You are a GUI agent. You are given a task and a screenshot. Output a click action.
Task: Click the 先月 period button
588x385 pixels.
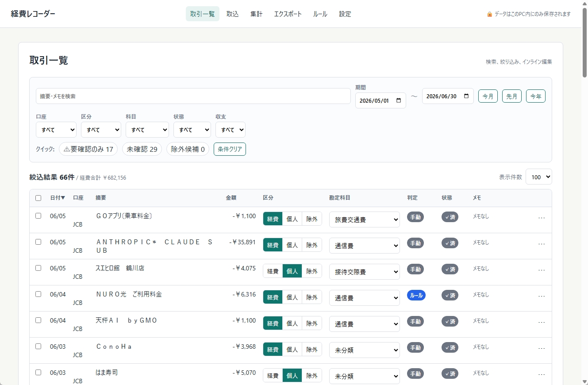tap(512, 96)
